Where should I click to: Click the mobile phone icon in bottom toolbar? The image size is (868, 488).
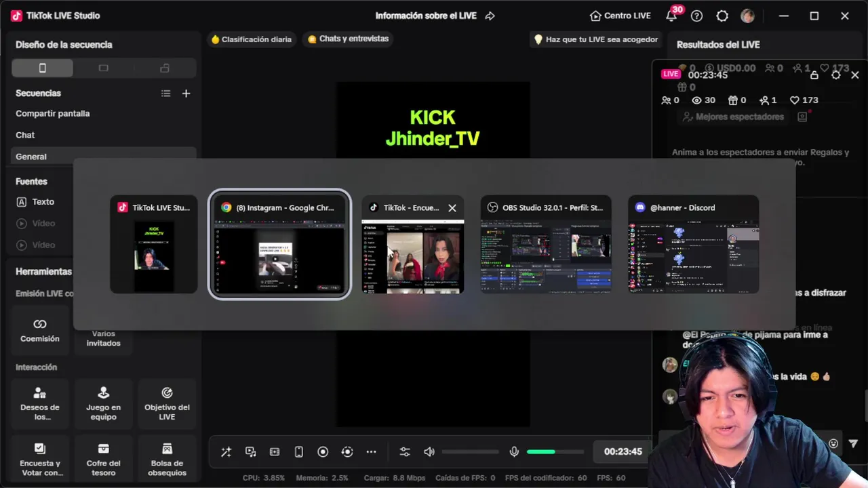(298, 452)
